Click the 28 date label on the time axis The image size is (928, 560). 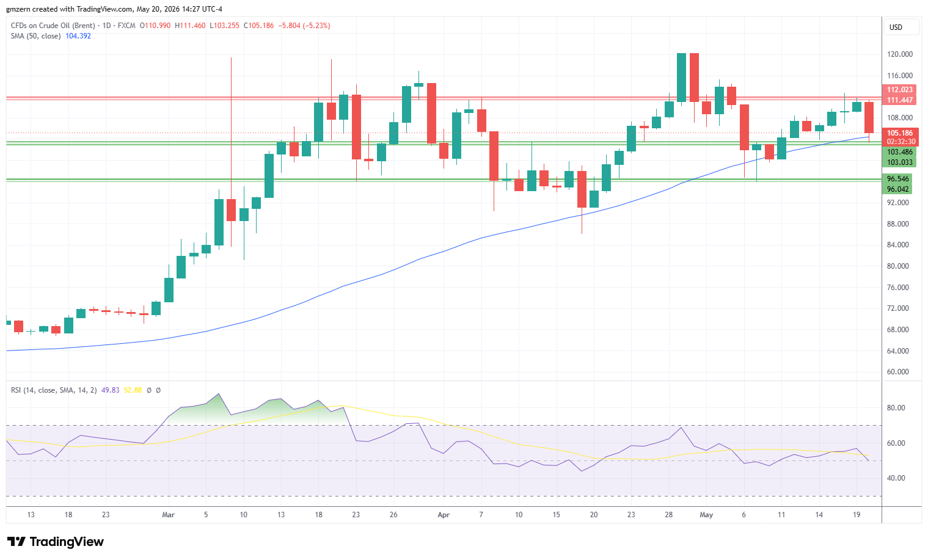[669, 515]
